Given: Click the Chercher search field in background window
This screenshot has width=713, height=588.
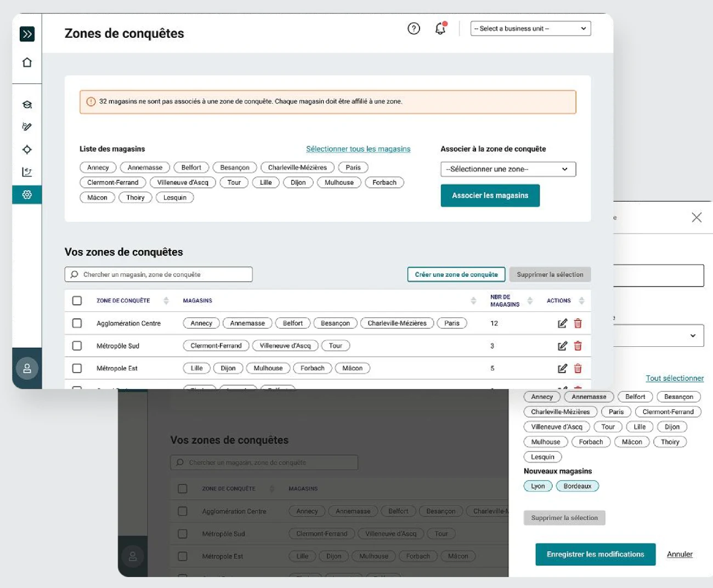Looking at the screenshot, I should tap(264, 463).
